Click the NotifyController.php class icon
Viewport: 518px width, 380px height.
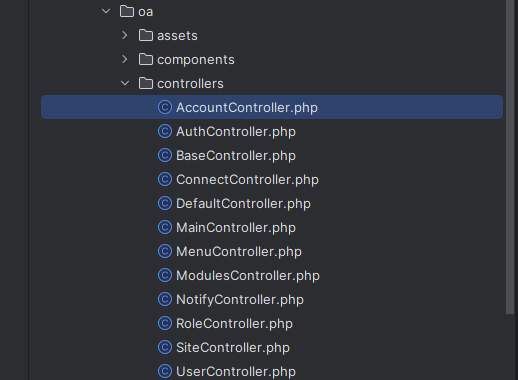pyautogui.click(x=165, y=299)
